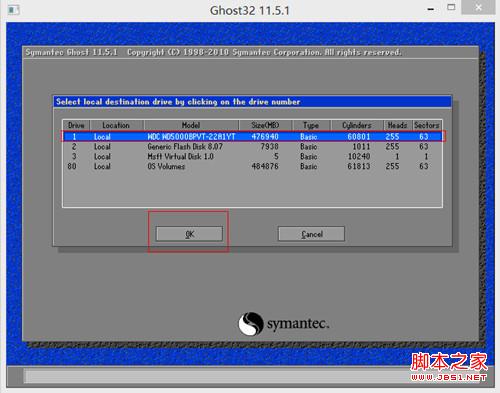Click the Symantec logo
This screenshot has width=500, height=393.
284,324
